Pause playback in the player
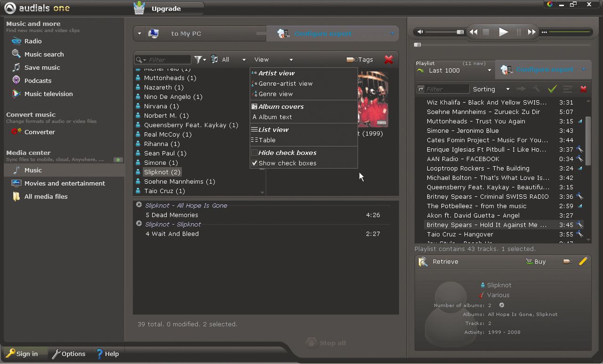The width and height of the screenshot is (603, 364). coord(519,32)
